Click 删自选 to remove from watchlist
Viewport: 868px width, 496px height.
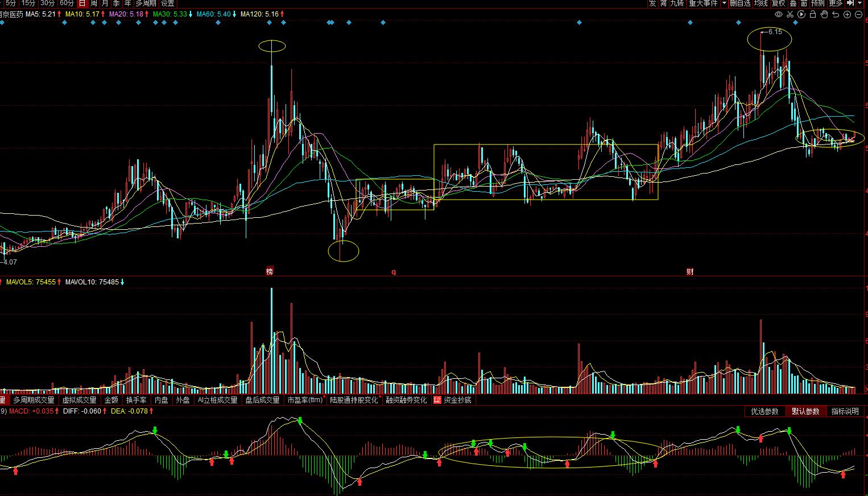pos(740,3)
